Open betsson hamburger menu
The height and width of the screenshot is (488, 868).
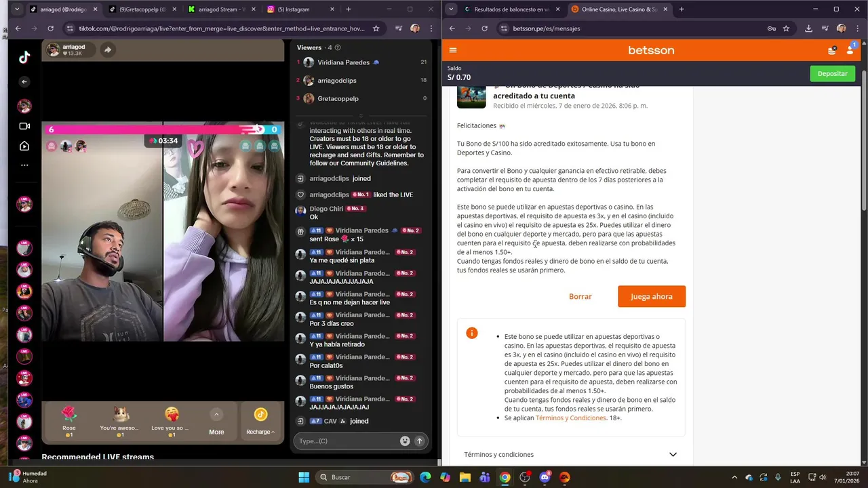(x=453, y=50)
